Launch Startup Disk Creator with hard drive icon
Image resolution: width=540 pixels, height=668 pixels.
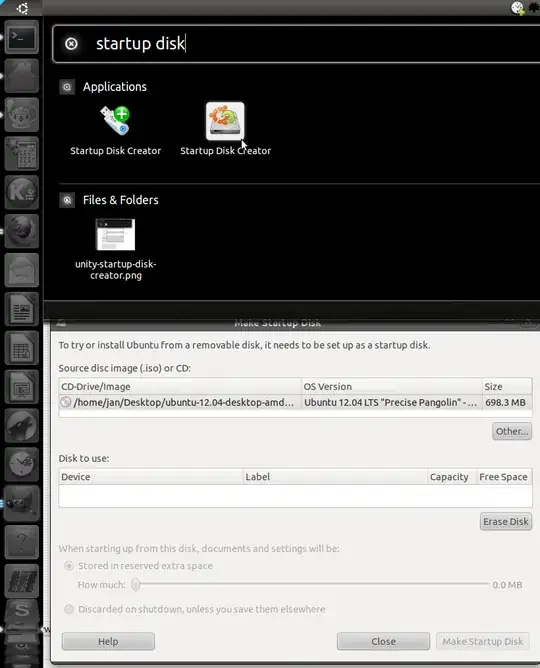point(225,129)
